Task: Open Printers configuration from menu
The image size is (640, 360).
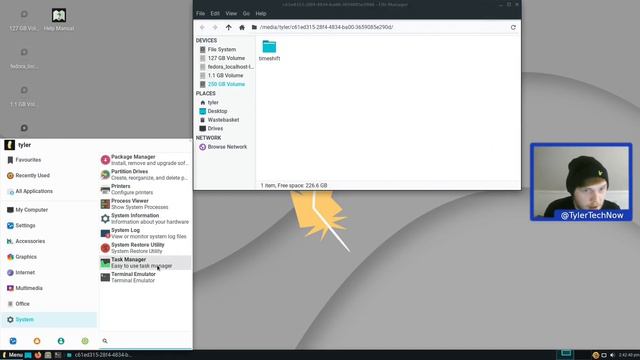Action: (x=145, y=189)
